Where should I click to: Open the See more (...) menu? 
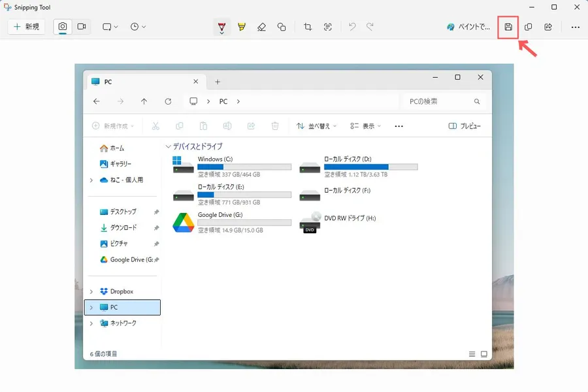tap(575, 27)
